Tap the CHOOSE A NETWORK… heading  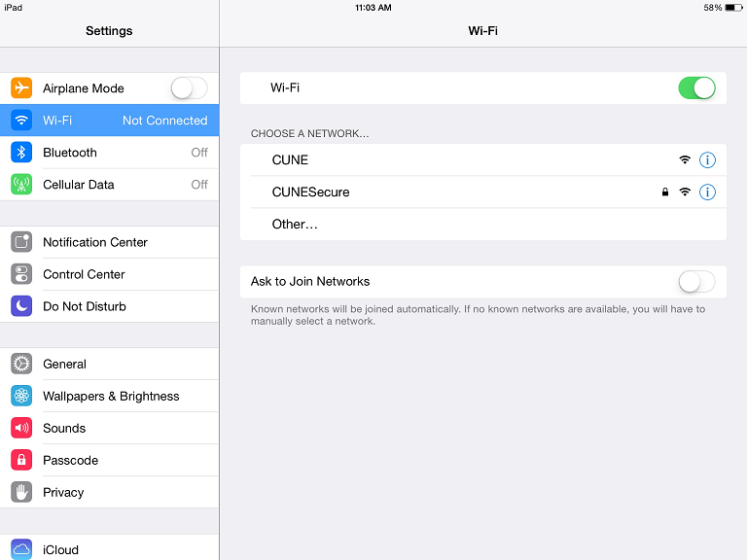pos(309,133)
